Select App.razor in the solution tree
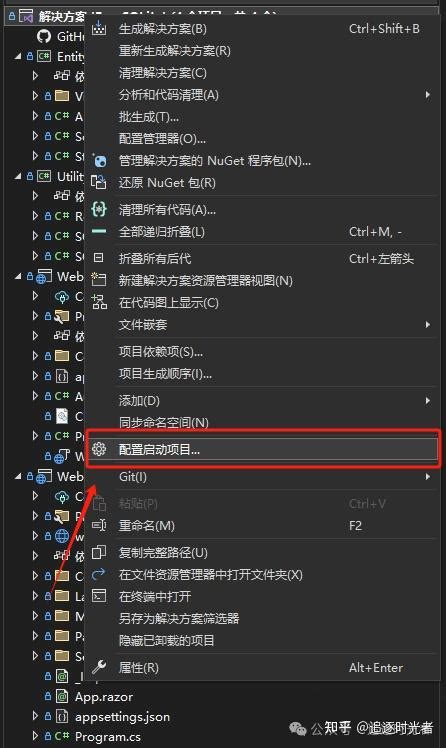The width and height of the screenshot is (446, 748). [x=104, y=697]
